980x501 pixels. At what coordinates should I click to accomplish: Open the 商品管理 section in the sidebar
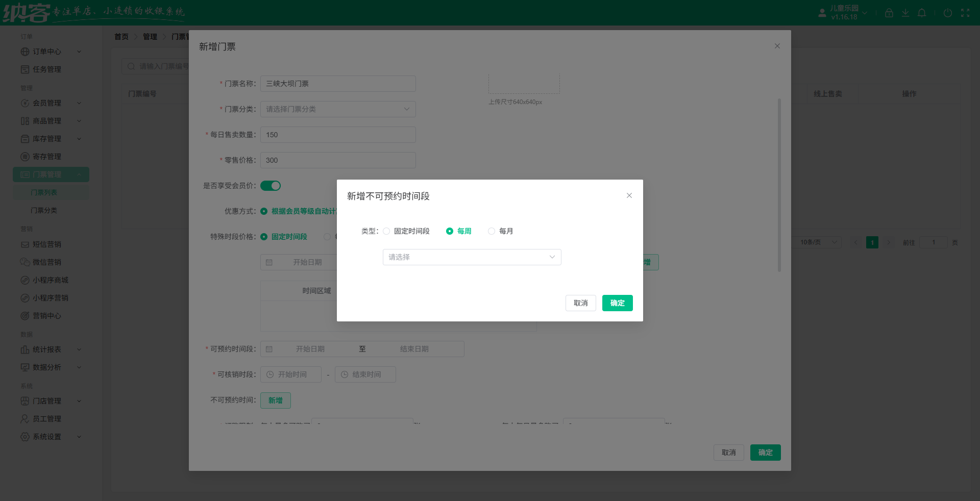[47, 120]
